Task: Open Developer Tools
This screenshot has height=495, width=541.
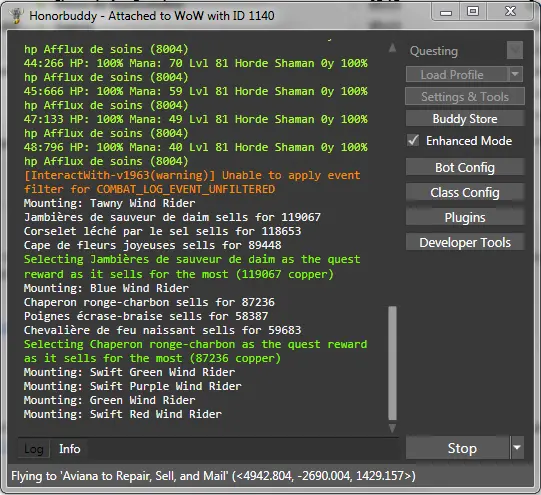Action: point(465,242)
